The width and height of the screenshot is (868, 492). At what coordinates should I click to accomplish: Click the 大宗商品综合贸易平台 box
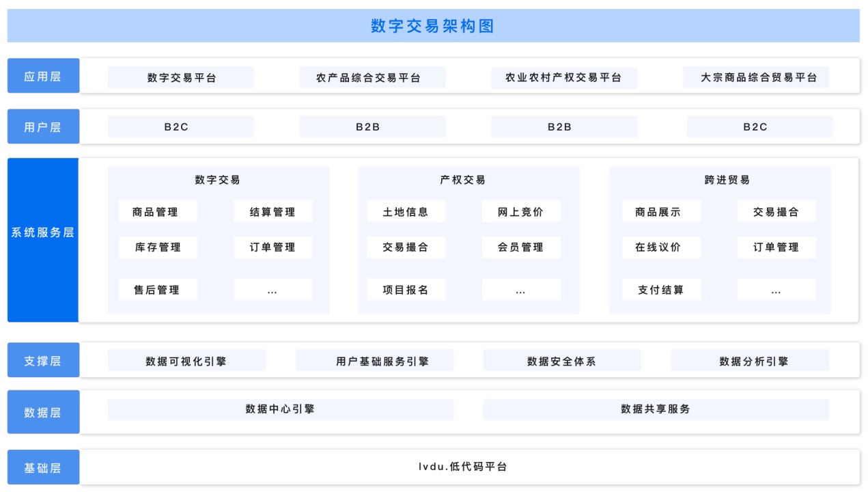click(x=756, y=77)
